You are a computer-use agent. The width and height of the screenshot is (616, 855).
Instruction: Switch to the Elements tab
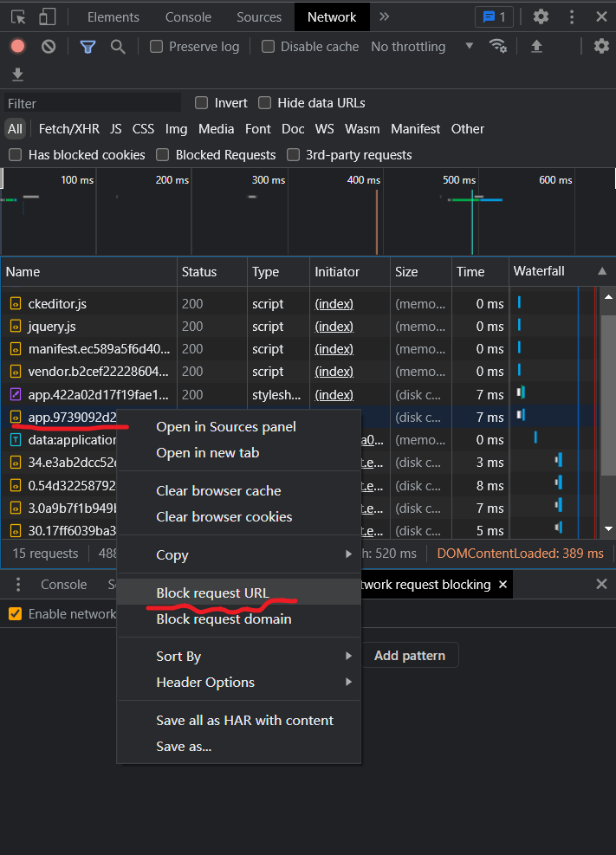coord(113,17)
